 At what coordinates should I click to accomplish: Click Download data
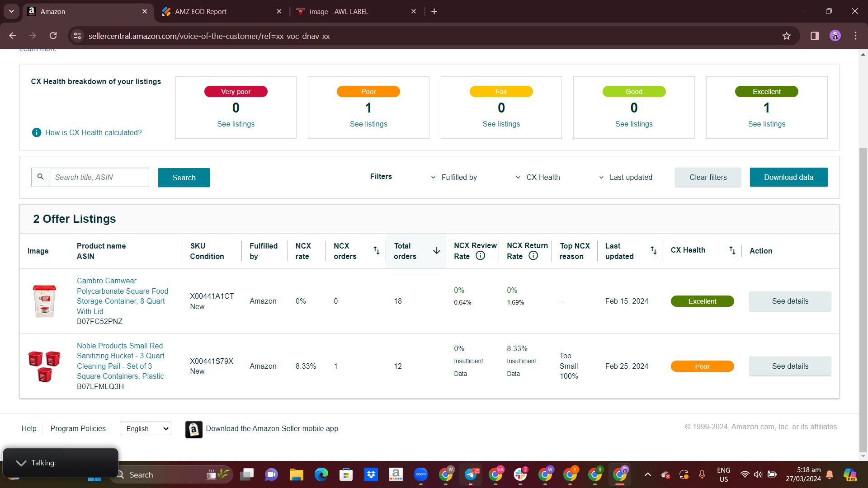789,177
